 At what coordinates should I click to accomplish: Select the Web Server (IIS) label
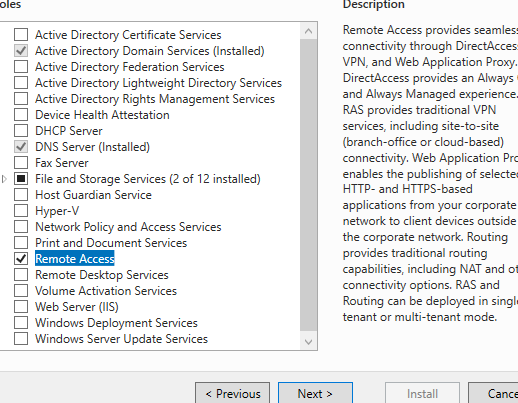[x=77, y=307]
